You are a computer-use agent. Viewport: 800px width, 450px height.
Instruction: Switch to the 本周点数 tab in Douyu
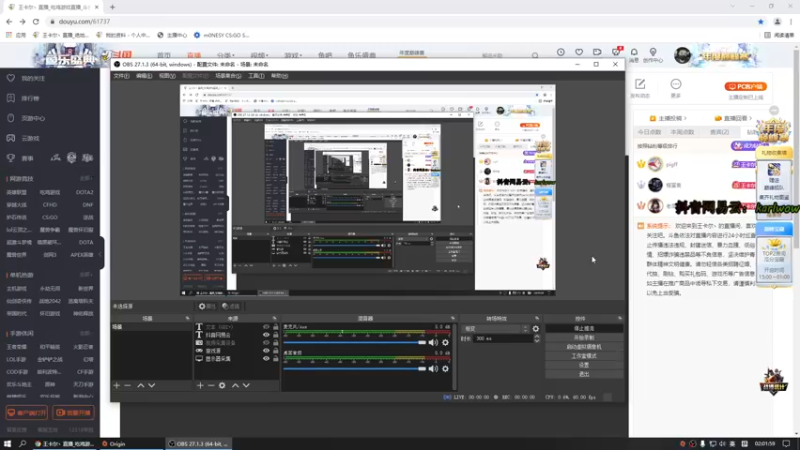pyautogui.click(x=682, y=132)
